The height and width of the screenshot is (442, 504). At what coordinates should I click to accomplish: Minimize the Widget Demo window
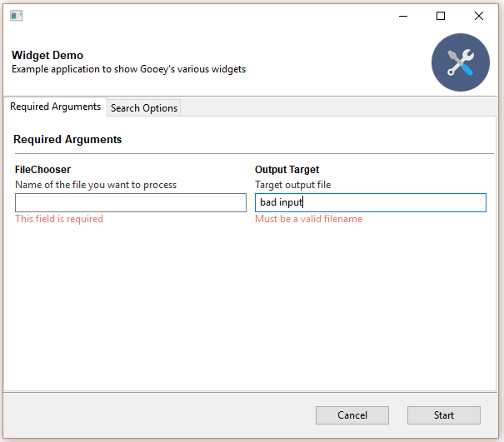[x=402, y=16]
